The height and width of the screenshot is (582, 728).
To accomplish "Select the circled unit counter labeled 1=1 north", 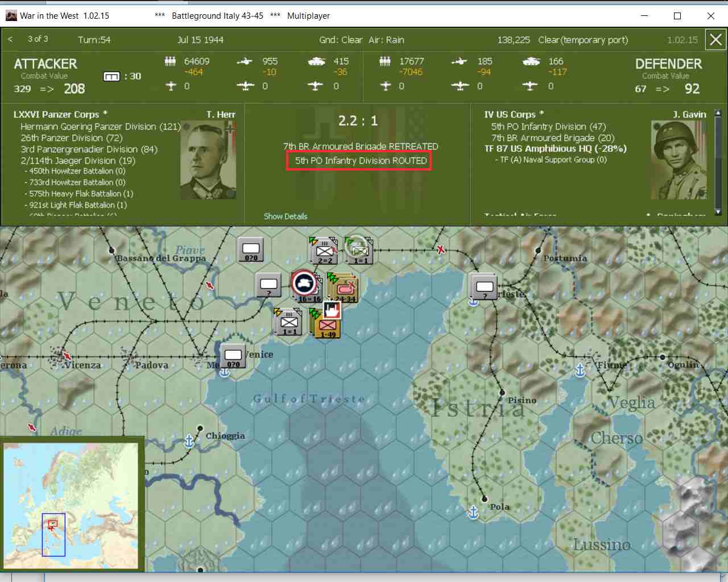I will coord(359,251).
